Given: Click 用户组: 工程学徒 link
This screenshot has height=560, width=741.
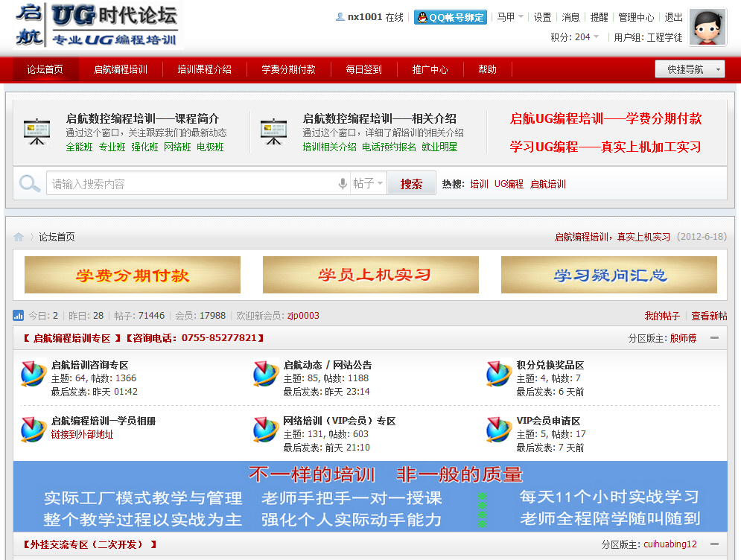Looking at the screenshot, I should [648, 37].
